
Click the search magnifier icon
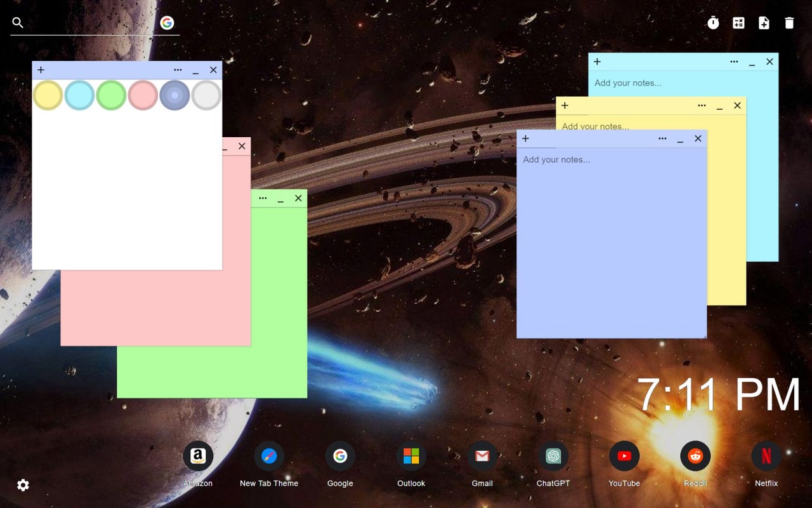click(18, 23)
